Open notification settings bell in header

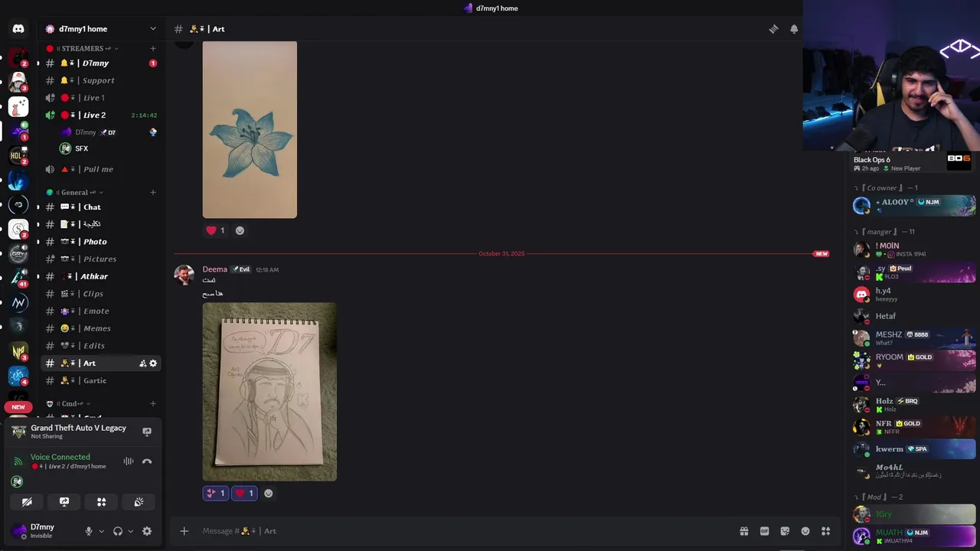pyautogui.click(x=794, y=29)
